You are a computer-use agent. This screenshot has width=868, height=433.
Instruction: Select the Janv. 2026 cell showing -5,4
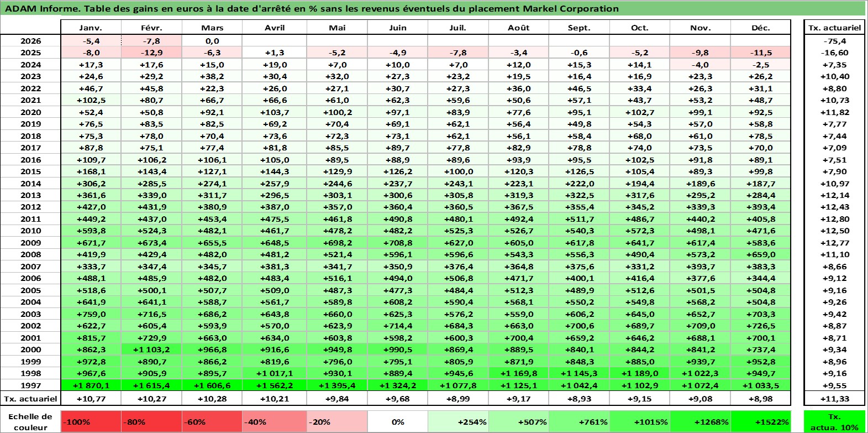click(x=91, y=41)
